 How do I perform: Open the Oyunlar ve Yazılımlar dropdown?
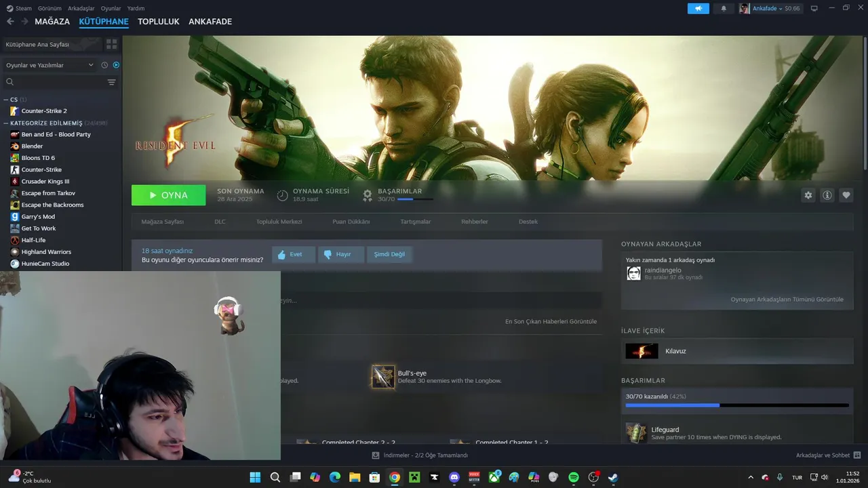(x=50, y=65)
